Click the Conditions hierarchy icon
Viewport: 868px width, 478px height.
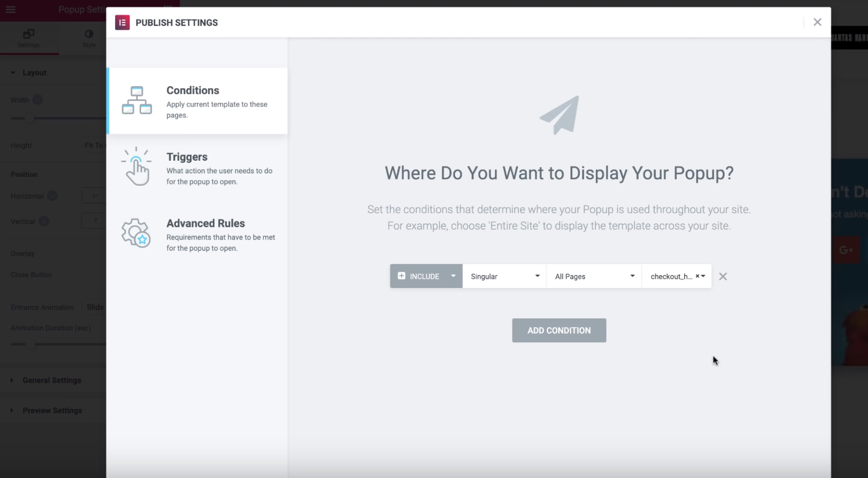click(137, 100)
